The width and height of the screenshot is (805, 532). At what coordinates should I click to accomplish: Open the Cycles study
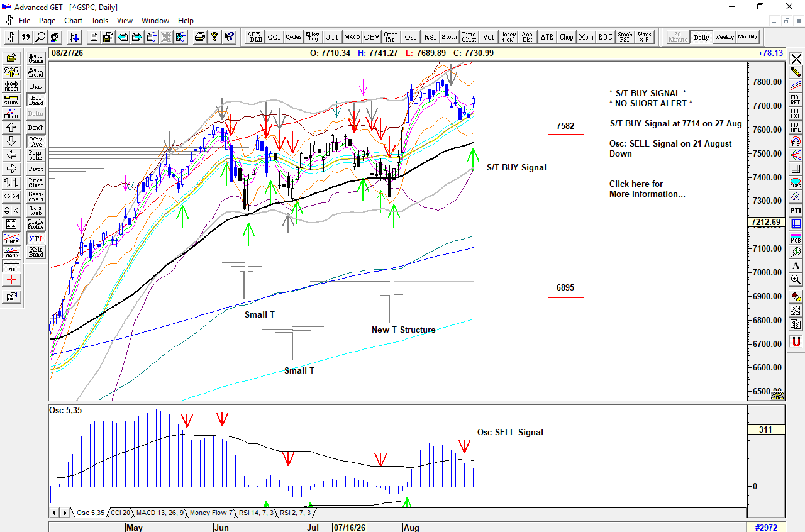tap(294, 37)
